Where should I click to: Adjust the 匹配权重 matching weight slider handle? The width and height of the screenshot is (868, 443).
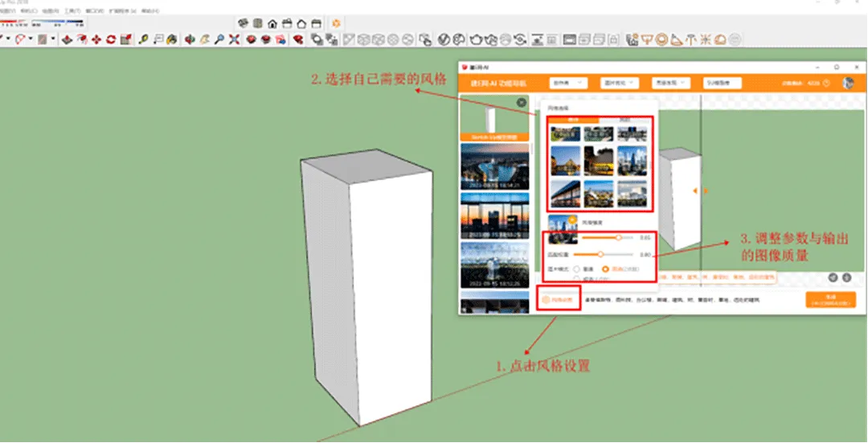click(x=600, y=254)
